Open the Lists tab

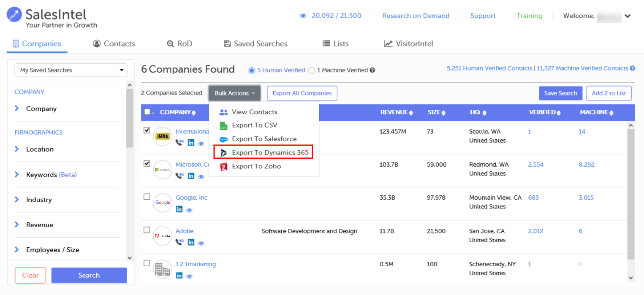336,43
